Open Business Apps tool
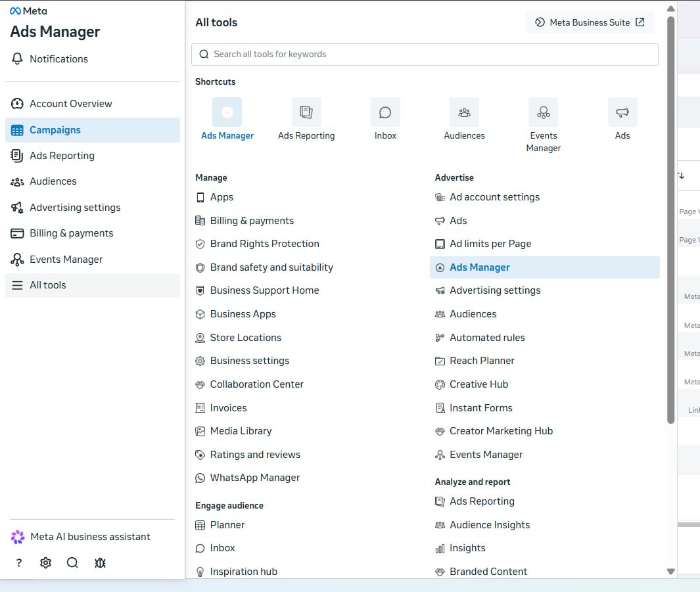700x592 pixels. click(236, 314)
